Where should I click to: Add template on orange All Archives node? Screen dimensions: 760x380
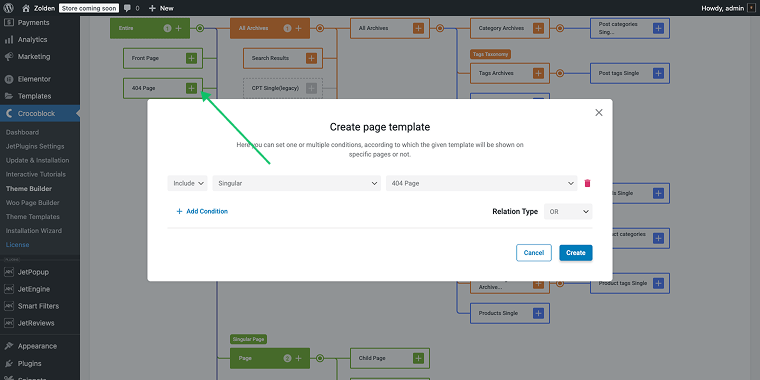click(298, 29)
